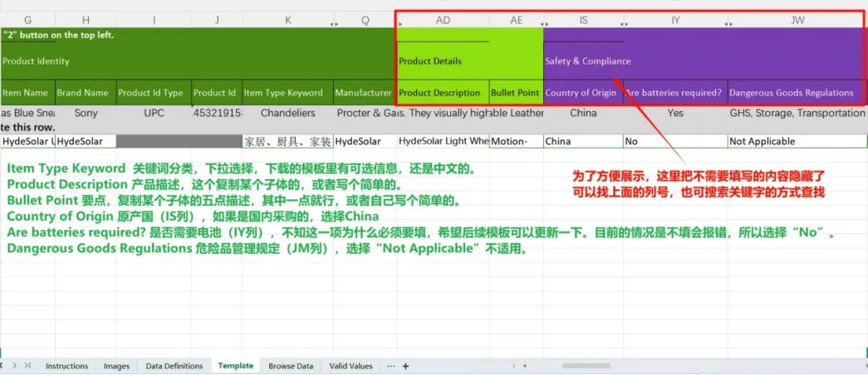Open the Browse Data sheet tab
The image size is (868, 375).
tap(291, 366)
